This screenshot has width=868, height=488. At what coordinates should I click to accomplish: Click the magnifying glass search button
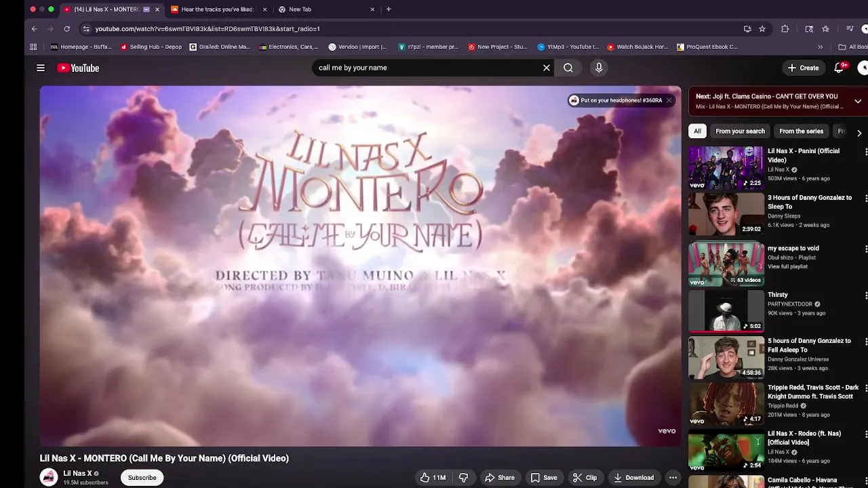click(x=568, y=68)
